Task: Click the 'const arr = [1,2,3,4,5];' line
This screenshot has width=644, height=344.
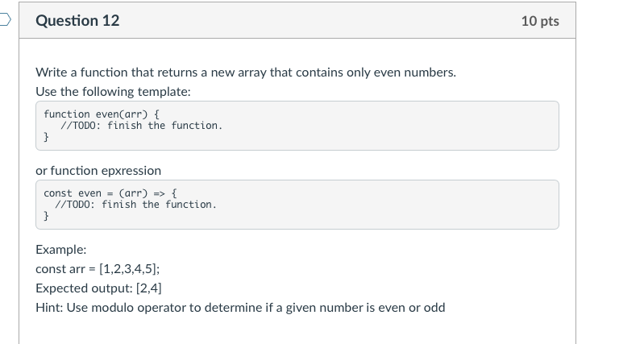Action: point(98,269)
